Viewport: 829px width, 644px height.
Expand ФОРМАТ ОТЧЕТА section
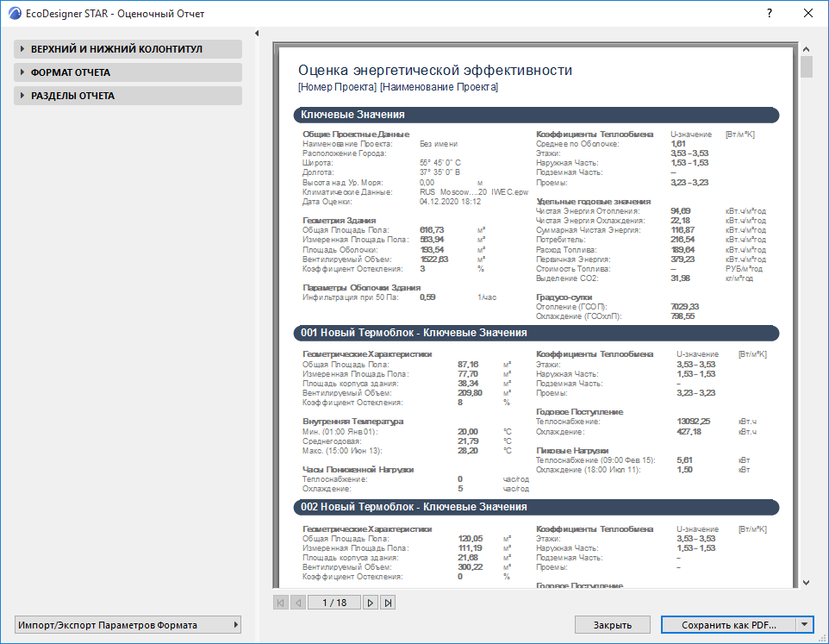[128, 72]
